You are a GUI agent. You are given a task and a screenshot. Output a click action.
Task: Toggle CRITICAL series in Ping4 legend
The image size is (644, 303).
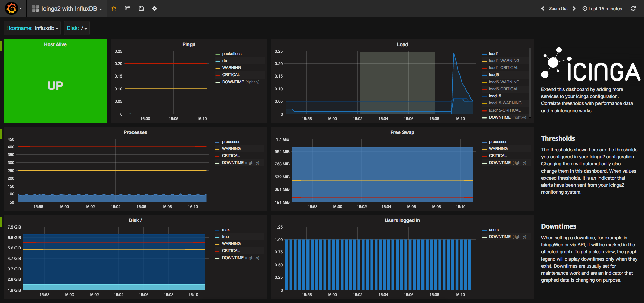click(231, 75)
